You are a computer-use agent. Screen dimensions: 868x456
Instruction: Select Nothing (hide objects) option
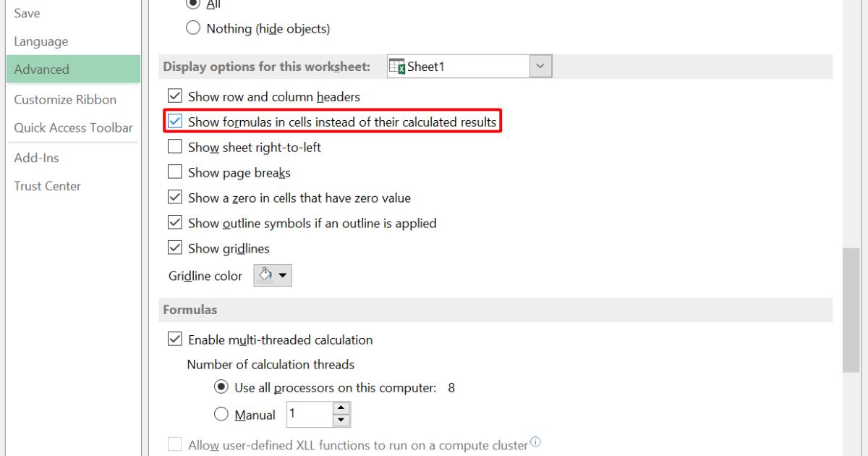click(192, 28)
